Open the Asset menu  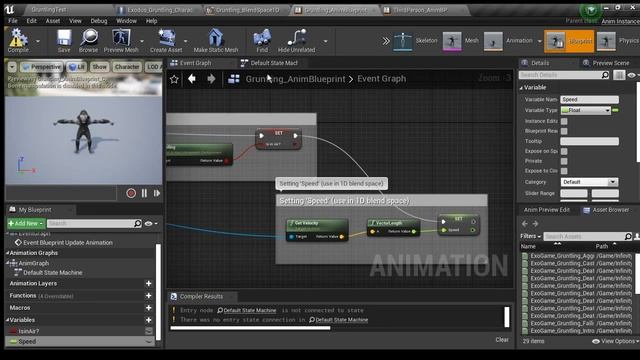[x=53, y=21]
